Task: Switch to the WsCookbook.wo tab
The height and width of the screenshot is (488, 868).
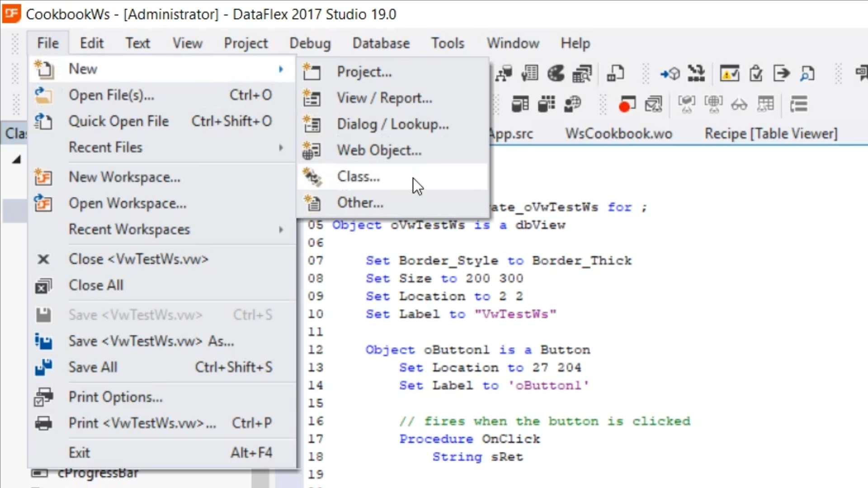Action: coord(618,134)
